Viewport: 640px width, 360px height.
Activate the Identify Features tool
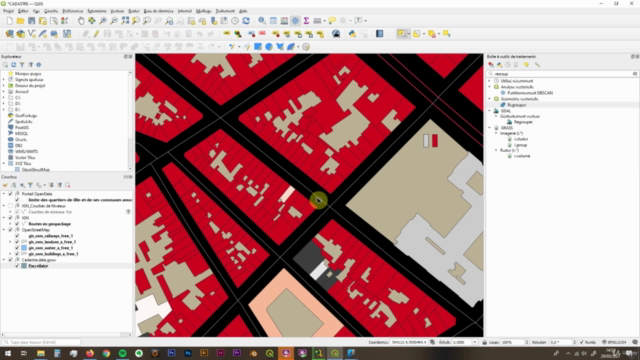(x=262, y=21)
